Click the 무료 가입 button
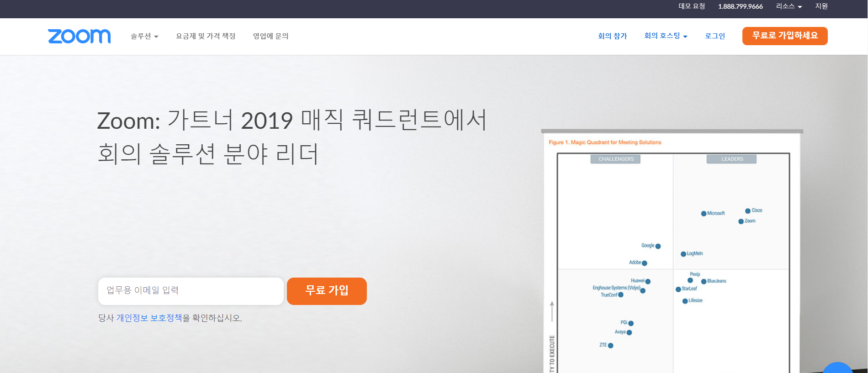The width and height of the screenshot is (868, 373). [327, 291]
